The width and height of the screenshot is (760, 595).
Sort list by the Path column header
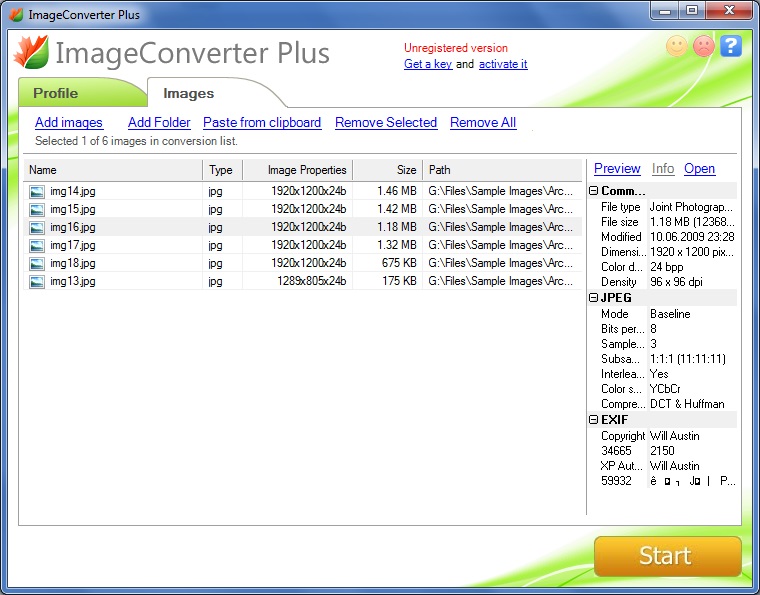(503, 170)
